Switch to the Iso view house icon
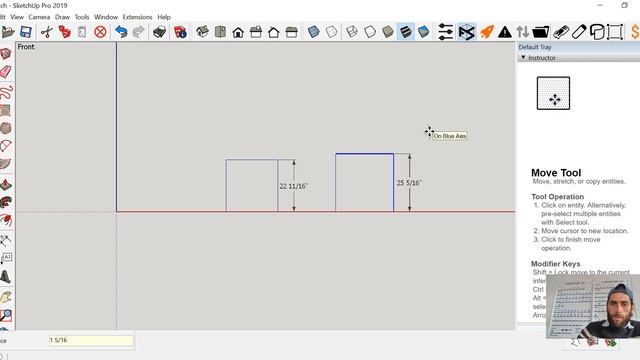The width and height of the screenshot is (640, 360). click(202, 32)
